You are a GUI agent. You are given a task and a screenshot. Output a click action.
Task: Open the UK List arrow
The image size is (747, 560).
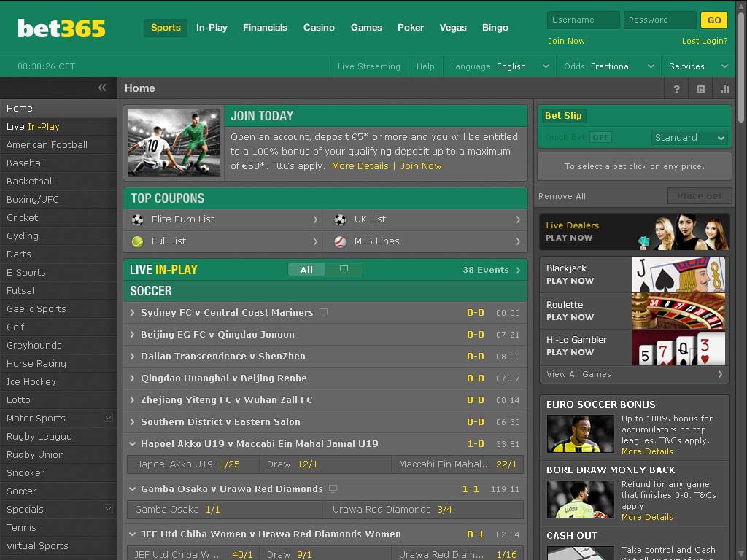tap(518, 219)
